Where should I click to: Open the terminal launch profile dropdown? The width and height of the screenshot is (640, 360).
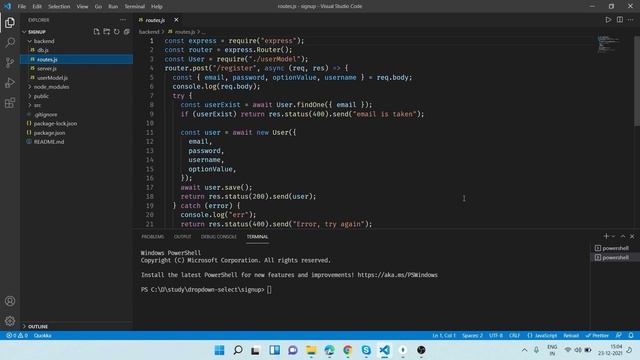coord(613,236)
